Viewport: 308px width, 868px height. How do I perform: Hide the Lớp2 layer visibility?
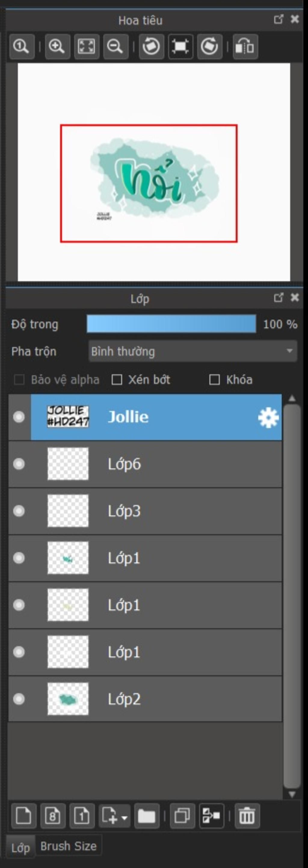pos(19,699)
